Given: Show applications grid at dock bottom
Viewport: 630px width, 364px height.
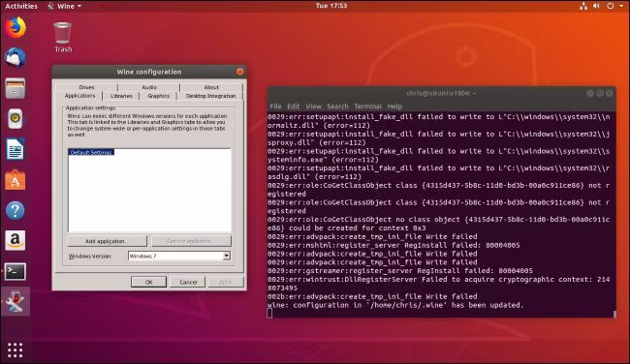Looking at the screenshot, I should (x=16, y=349).
